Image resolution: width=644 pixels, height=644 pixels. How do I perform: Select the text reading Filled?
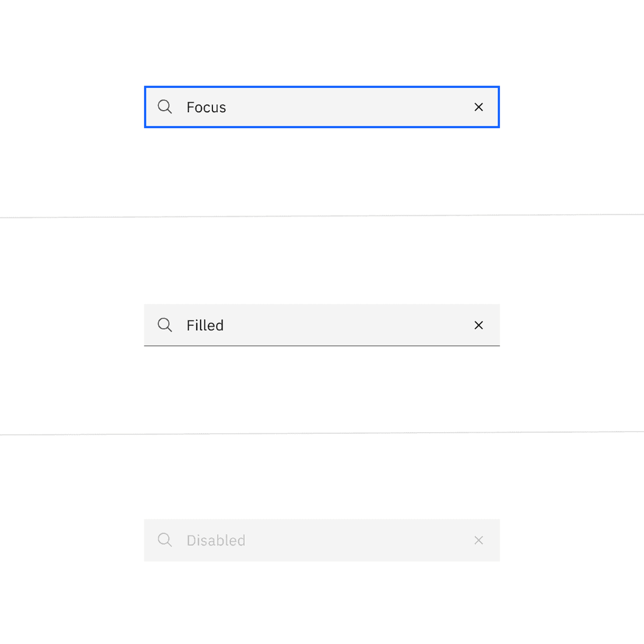[x=205, y=325]
